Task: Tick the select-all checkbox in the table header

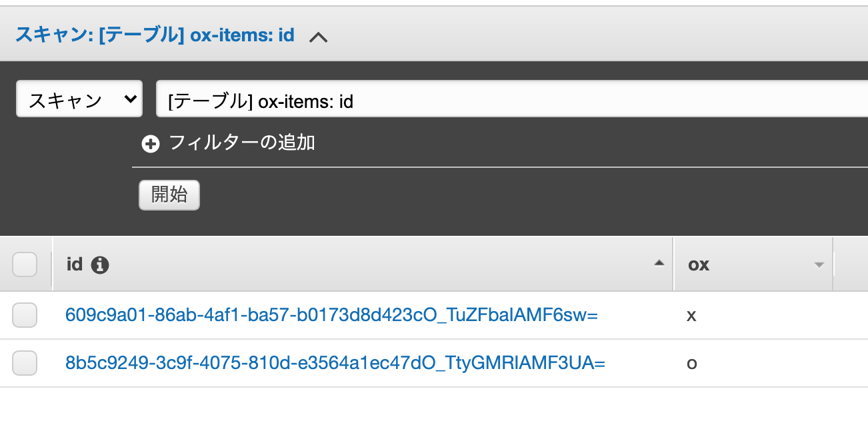Action: click(25, 264)
